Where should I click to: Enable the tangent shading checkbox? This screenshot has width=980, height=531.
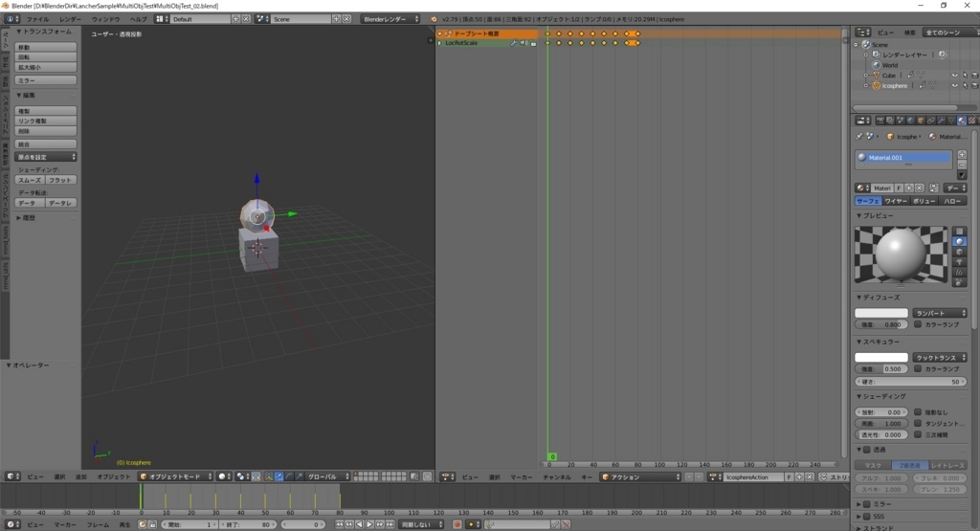point(918,424)
